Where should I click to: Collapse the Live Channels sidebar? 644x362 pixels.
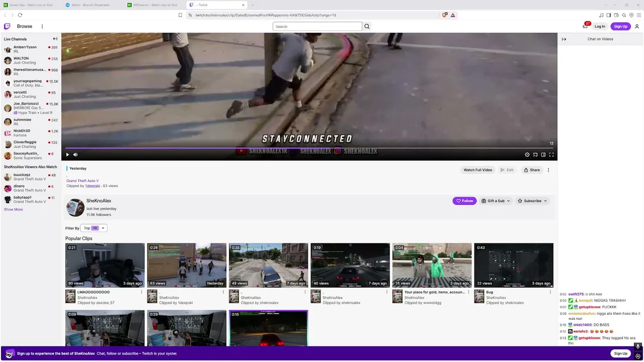coord(55,39)
